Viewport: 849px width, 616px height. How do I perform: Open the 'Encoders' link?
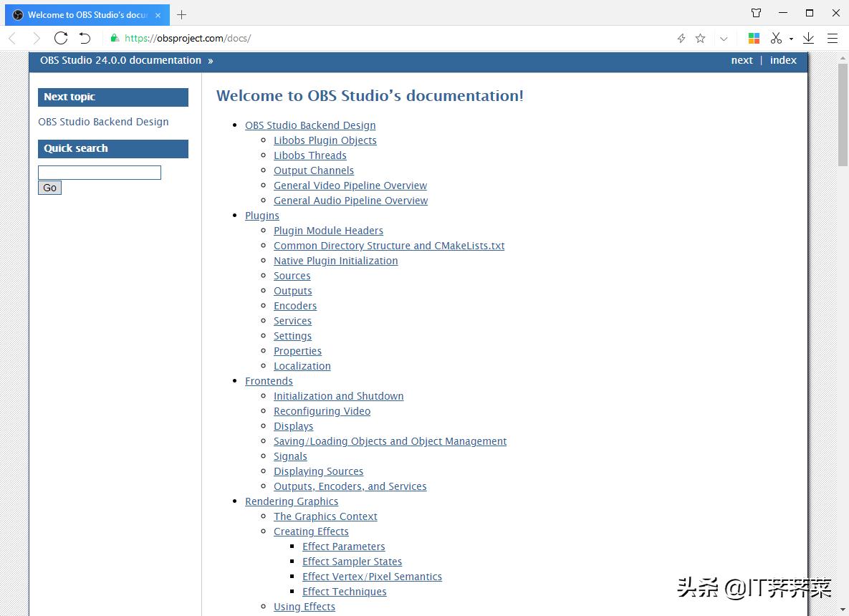pyautogui.click(x=295, y=306)
